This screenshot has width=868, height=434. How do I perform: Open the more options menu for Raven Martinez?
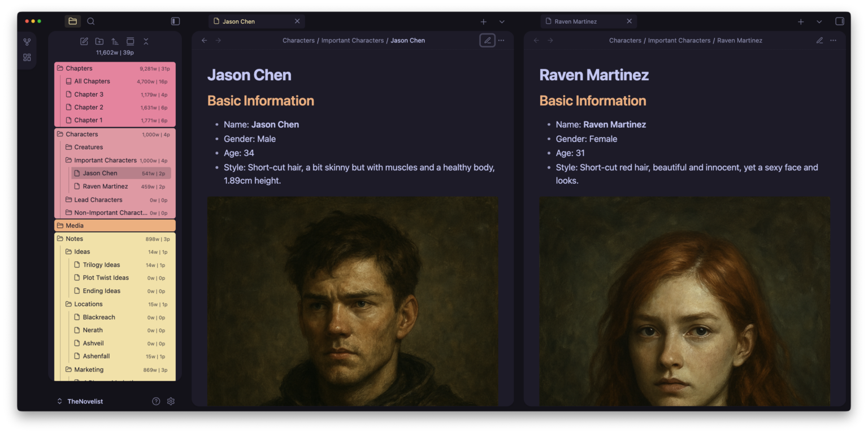click(834, 40)
